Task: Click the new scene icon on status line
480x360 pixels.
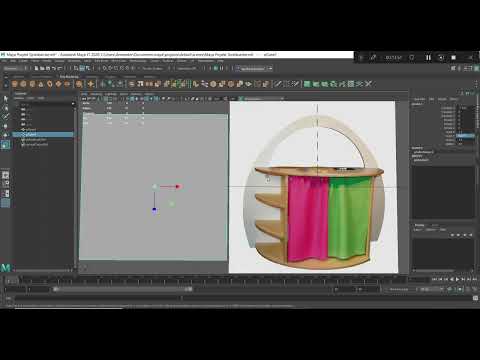Action: pos(36,68)
